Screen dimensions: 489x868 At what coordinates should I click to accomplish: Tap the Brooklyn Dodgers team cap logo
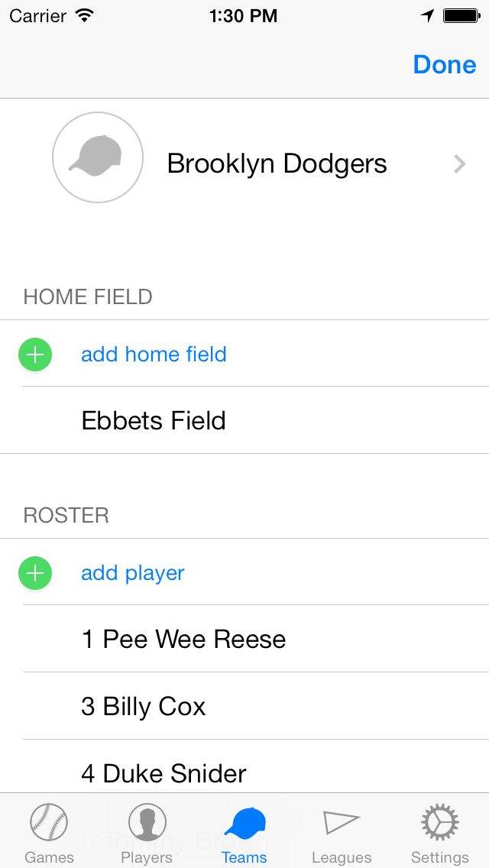(x=98, y=157)
